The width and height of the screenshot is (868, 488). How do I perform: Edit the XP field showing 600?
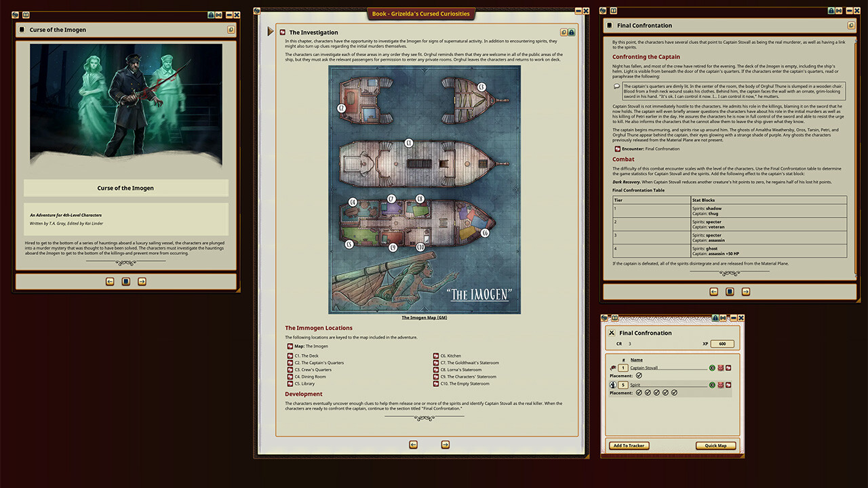pyautogui.click(x=722, y=344)
